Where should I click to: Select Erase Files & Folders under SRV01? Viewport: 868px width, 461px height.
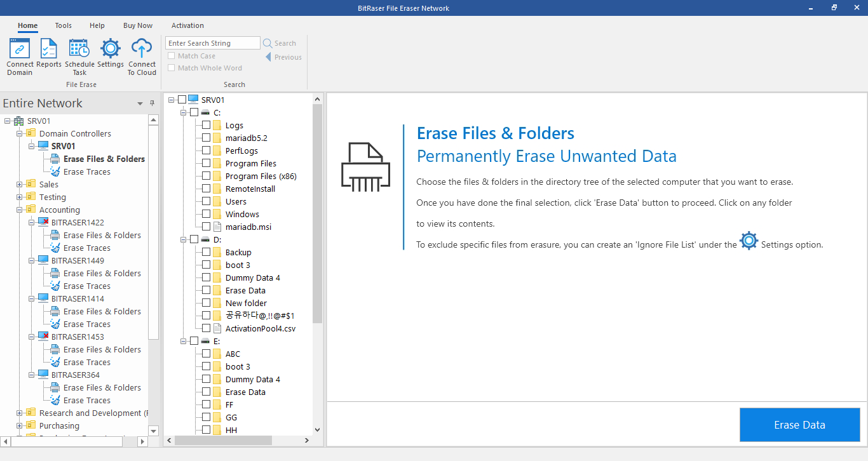coord(104,159)
